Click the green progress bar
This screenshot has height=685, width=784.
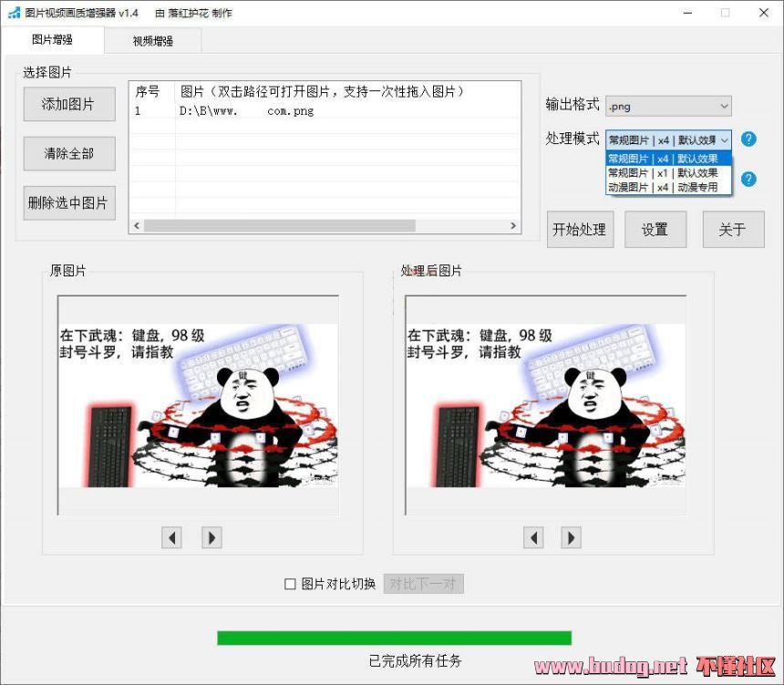tap(394, 638)
